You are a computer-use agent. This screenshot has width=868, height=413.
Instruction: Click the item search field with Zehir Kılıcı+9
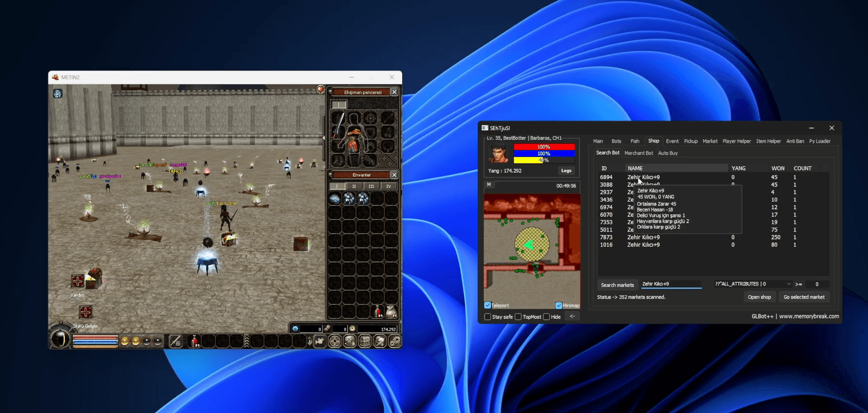pos(671,284)
